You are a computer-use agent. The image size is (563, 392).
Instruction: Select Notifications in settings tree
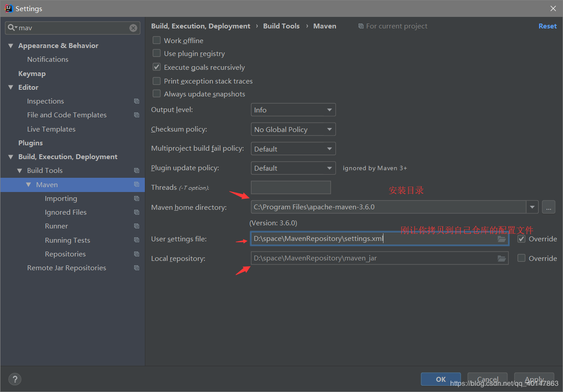48,60
